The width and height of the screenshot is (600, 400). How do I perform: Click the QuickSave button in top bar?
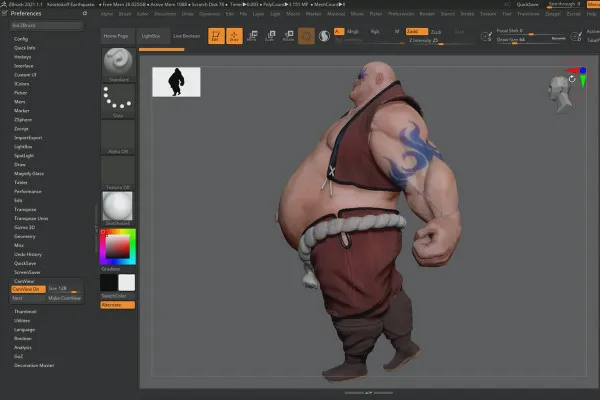[x=527, y=5]
